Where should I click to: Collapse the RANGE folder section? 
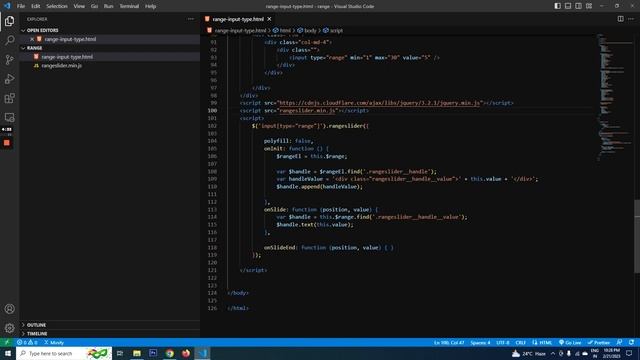coord(110,48)
